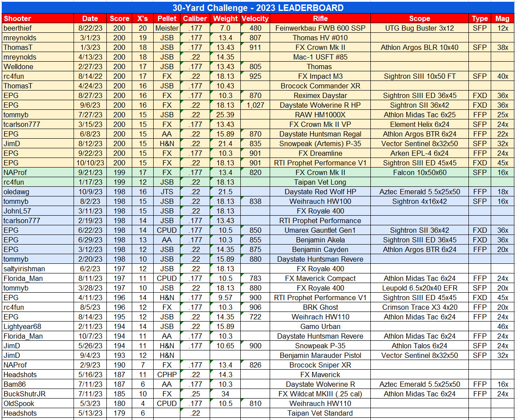Click the scope cell 'Sightron SIII 10x50 FT'
The image size is (517, 420).
point(419,77)
